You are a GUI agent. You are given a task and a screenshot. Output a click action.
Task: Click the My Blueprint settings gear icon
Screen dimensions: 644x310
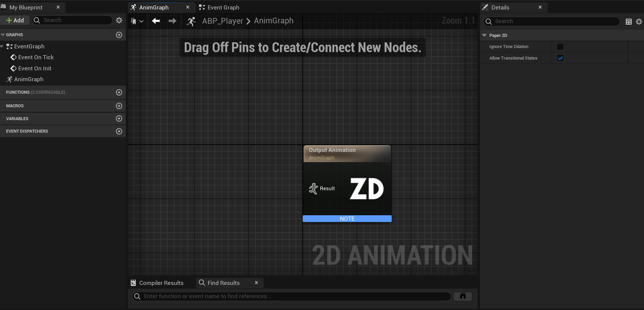pos(119,20)
